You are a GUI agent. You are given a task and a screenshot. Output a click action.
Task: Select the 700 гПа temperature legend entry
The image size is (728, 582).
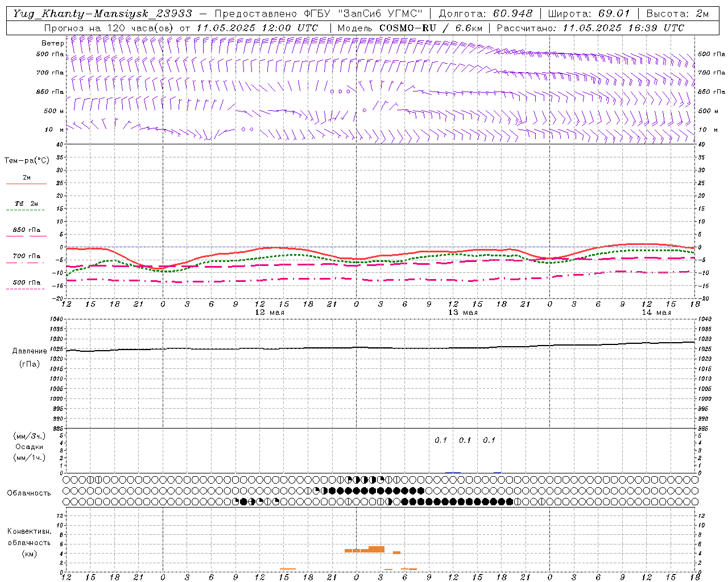coord(26,256)
